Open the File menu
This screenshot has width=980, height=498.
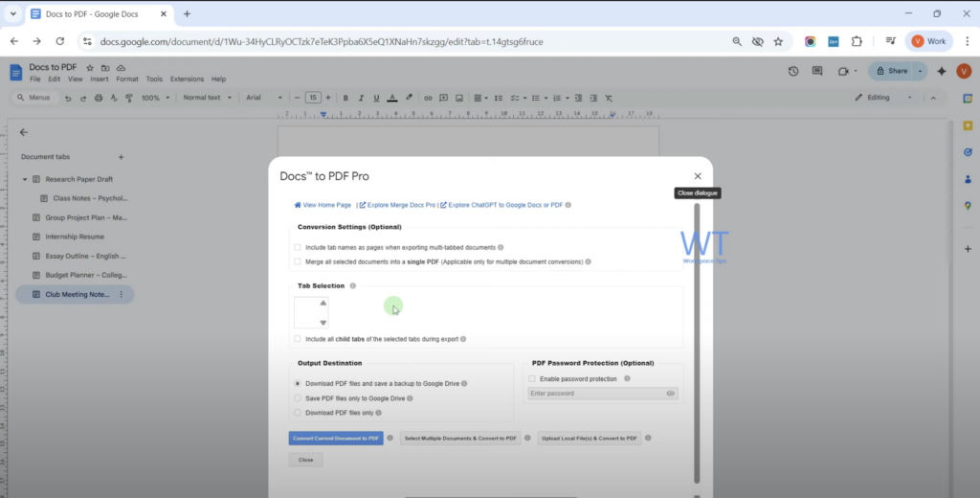tap(35, 79)
